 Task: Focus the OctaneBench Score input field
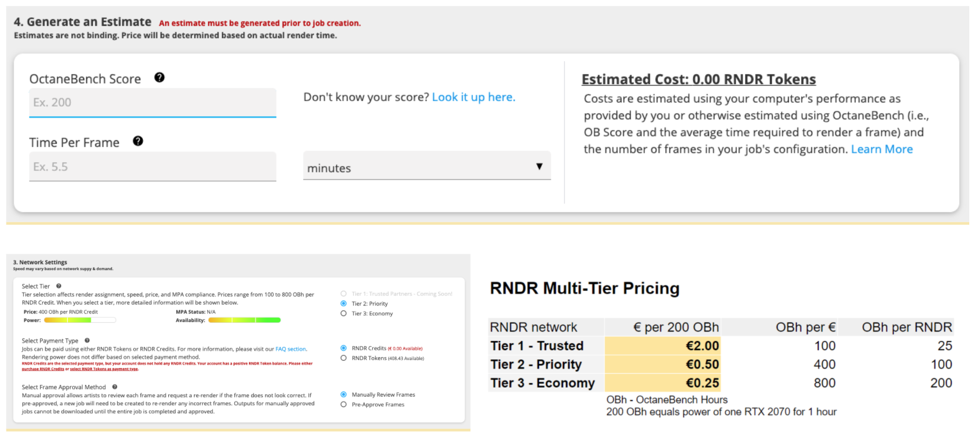point(153,103)
